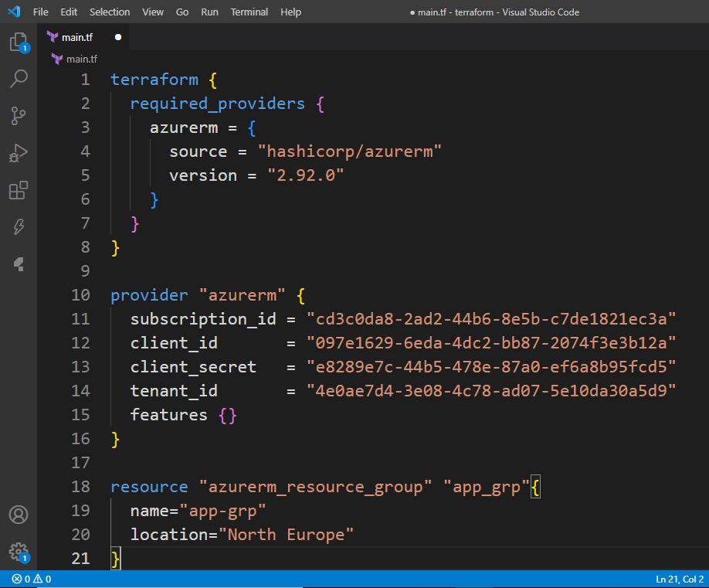Open the File menu
The width and height of the screenshot is (709, 588).
40,12
